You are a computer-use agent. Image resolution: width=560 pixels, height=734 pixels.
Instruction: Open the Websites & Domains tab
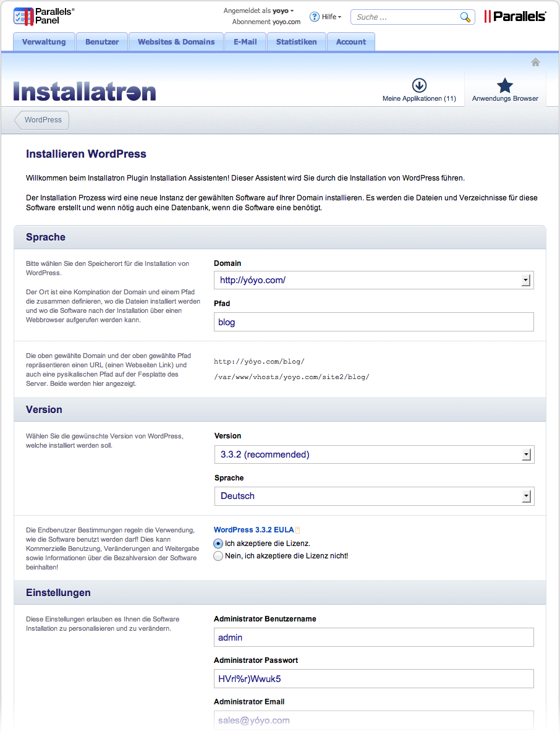176,41
